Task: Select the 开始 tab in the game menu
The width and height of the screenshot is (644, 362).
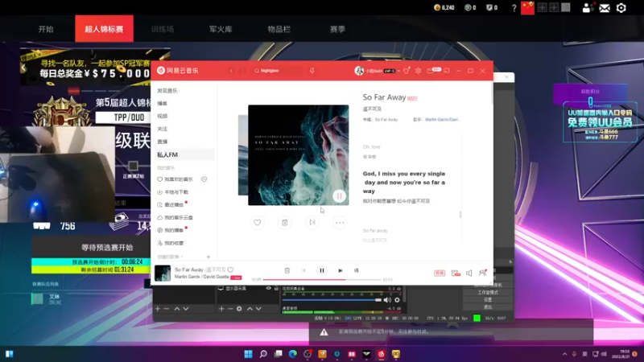Action: pos(46,29)
